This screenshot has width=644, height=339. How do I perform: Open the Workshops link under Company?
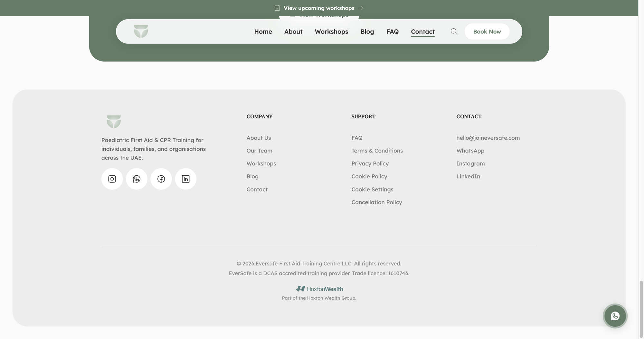[261, 164]
